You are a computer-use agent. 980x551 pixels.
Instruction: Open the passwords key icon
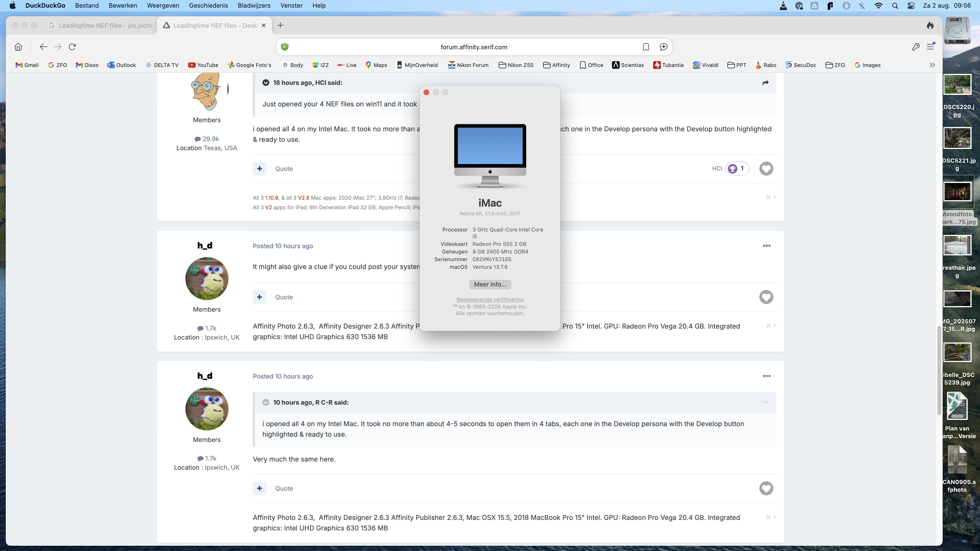(x=916, y=47)
